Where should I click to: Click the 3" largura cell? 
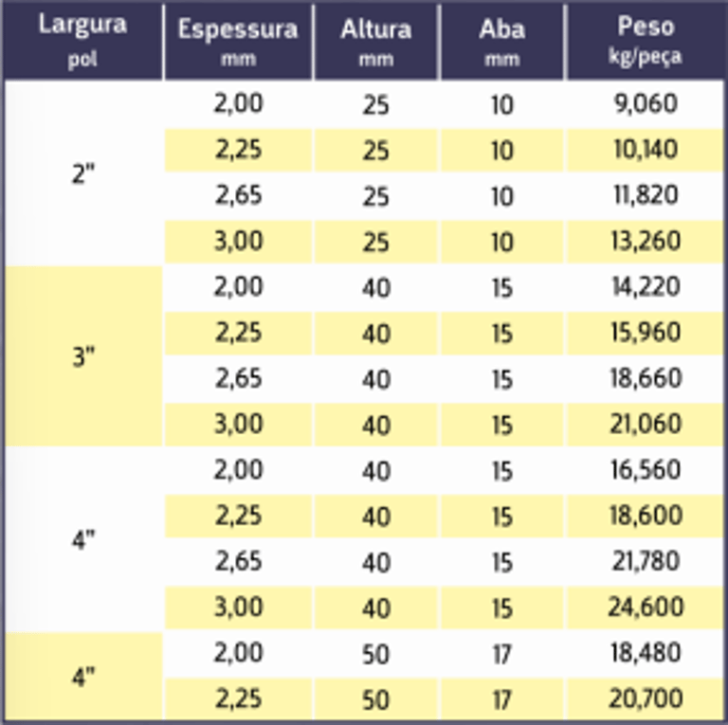[84, 357]
